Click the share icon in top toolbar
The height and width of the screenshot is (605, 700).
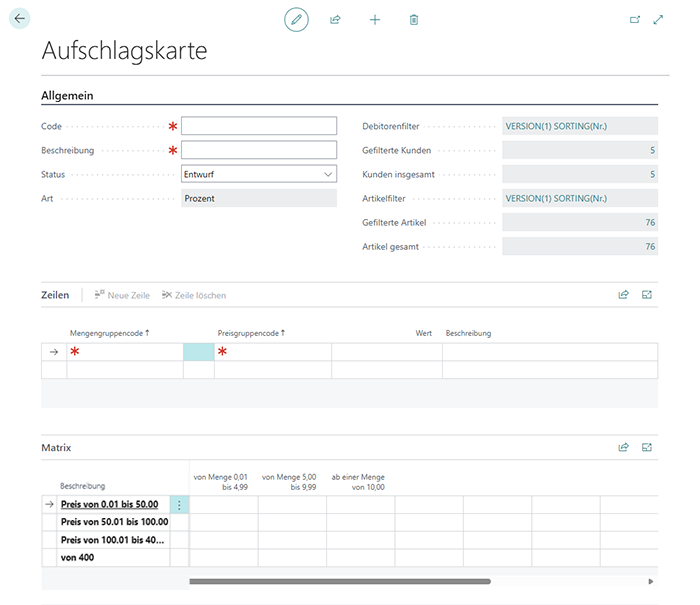[336, 19]
